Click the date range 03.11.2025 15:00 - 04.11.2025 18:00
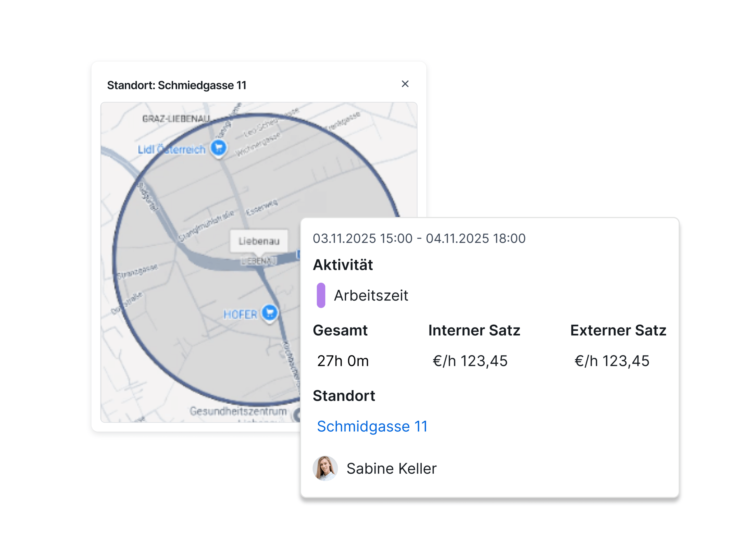The width and height of the screenshot is (747, 560). pos(419,238)
